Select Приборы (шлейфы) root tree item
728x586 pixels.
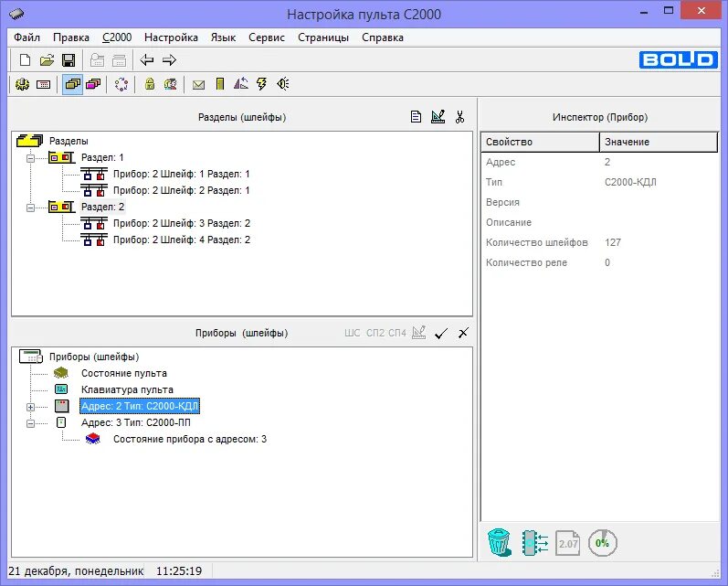tap(94, 357)
